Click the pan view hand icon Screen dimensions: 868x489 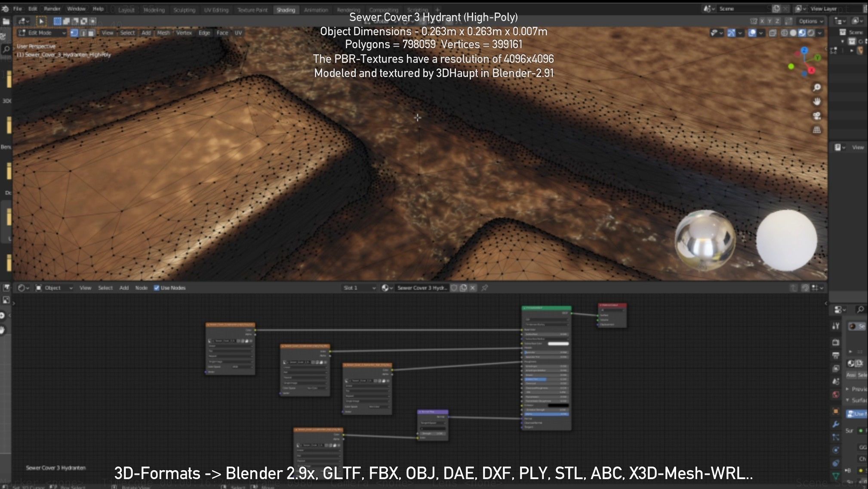pyautogui.click(x=816, y=102)
